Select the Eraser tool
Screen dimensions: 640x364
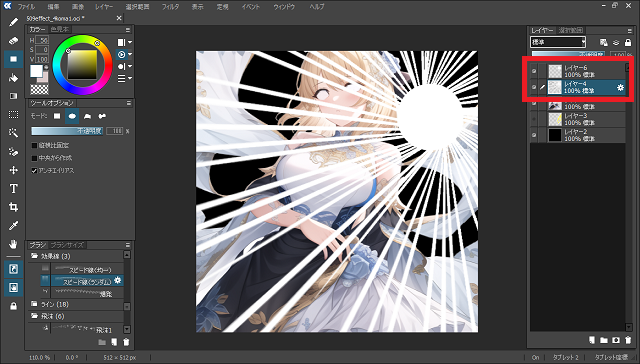click(x=13, y=40)
